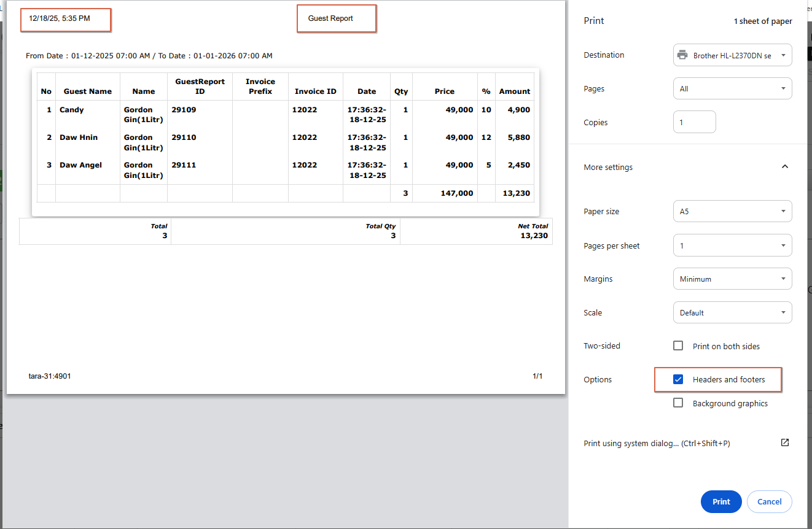Image resolution: width=812 pixels, height=529 pixels.
Task: Click the Cancel button
Action: [x=769, y=501]
